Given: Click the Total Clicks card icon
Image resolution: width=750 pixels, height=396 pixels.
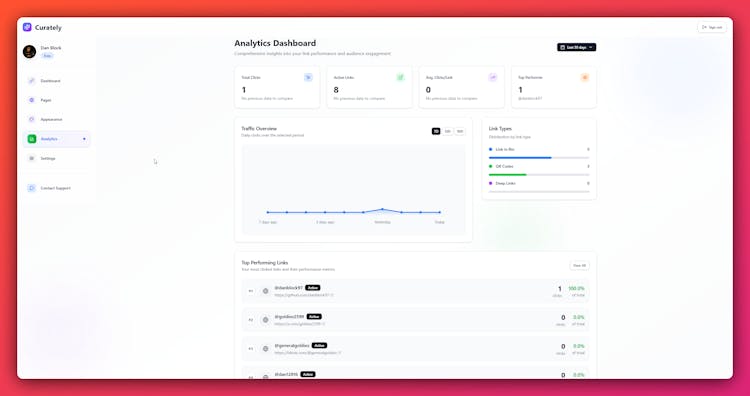Looking at the screenshot, I should coord(308,77).
